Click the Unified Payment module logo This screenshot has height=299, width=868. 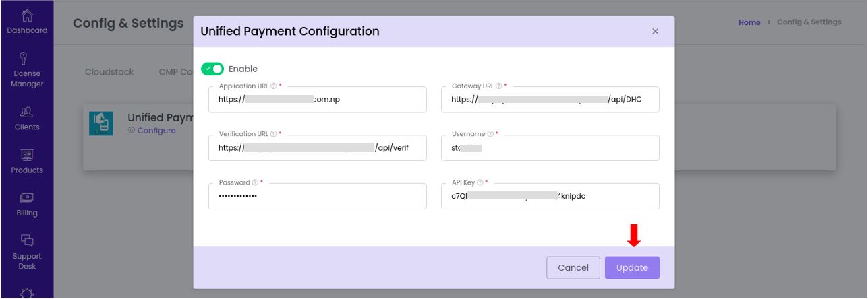(101, 124)
